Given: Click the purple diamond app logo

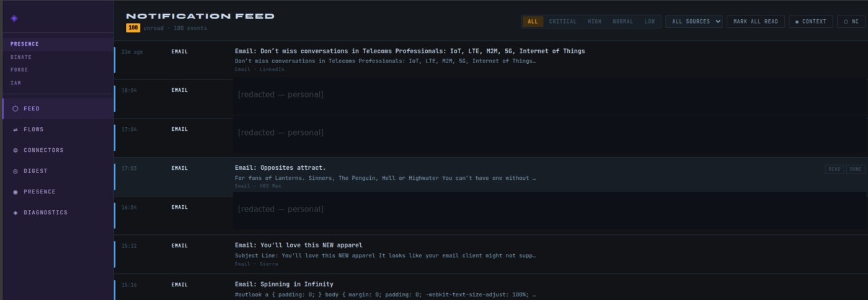Looking at the screenshot, I should pos(14,18).
